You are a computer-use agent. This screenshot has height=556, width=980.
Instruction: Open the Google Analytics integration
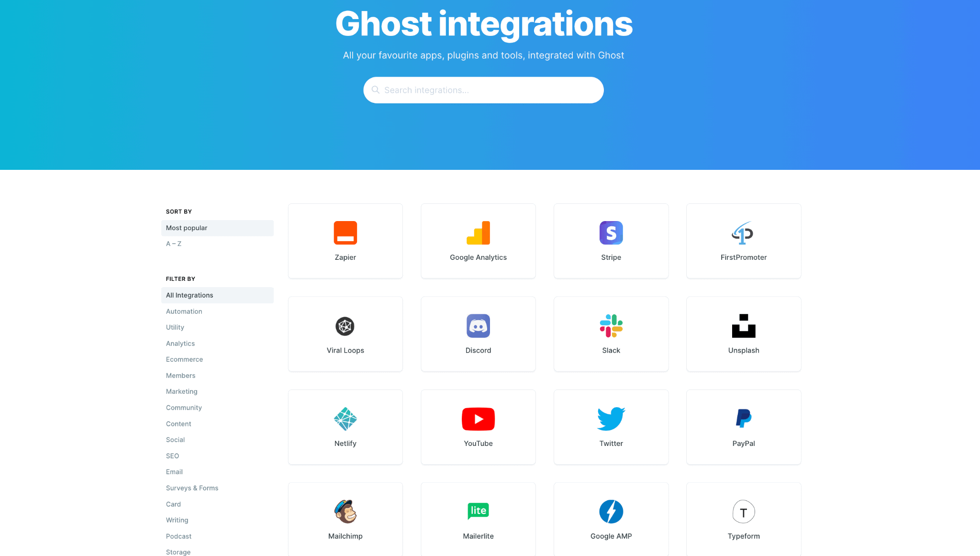[x=478, y=241]
